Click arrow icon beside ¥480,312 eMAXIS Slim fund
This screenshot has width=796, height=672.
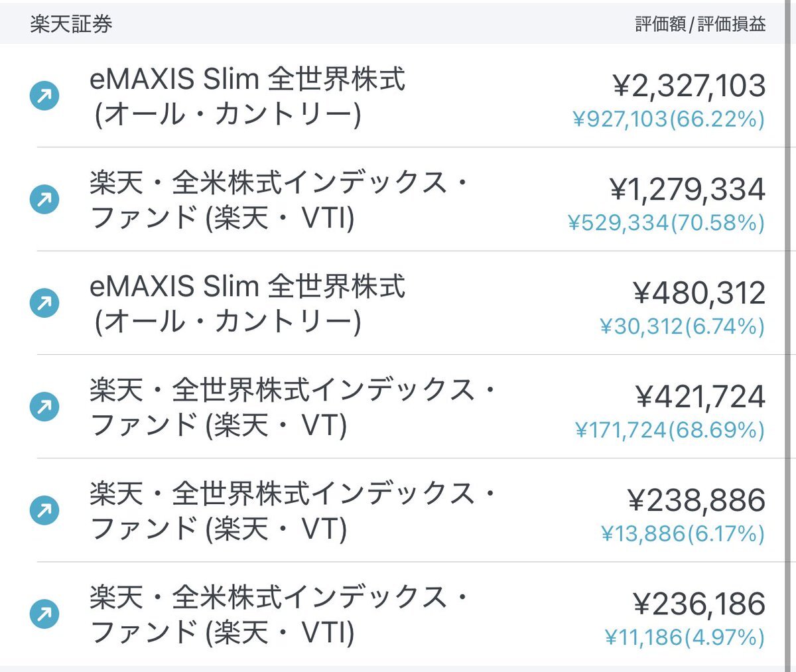(44, 304)
